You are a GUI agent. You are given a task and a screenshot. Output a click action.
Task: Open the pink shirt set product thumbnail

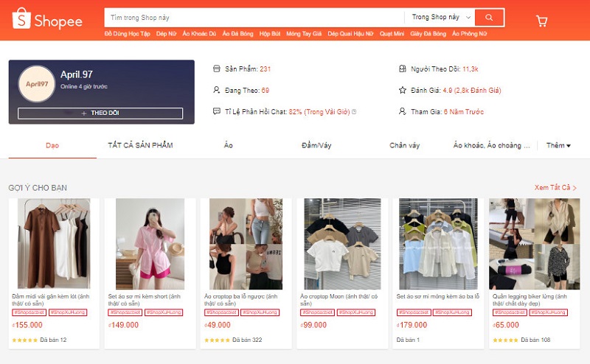pos(150,243)
